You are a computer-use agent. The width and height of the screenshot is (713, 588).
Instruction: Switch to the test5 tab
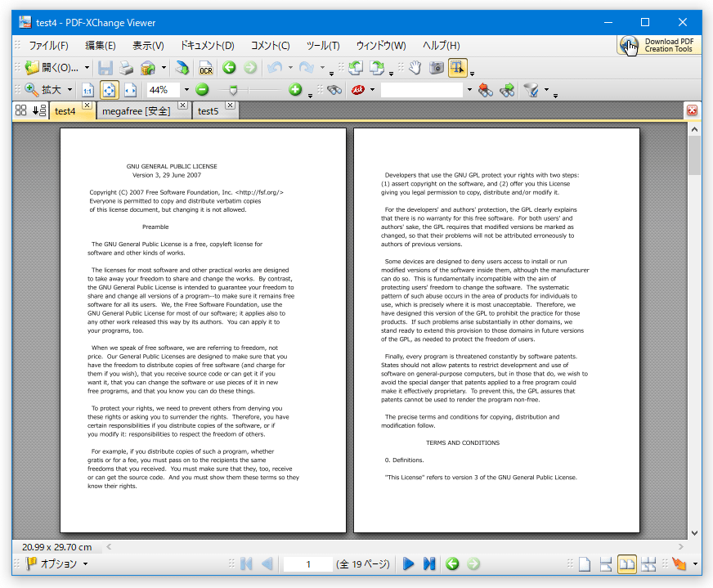pos(209,111)
